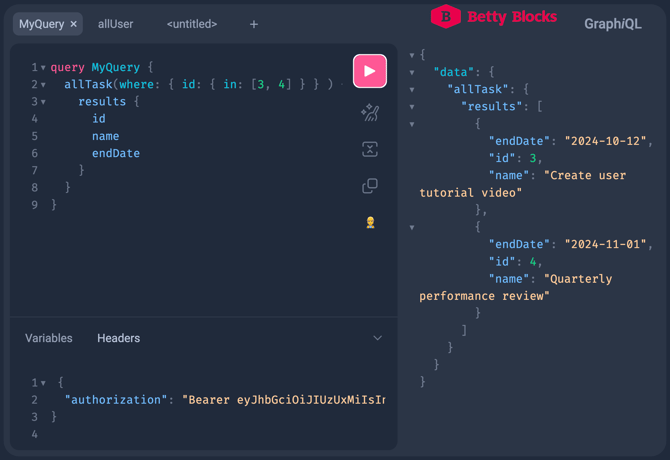Open the Variables editor tab
This screenshot has width=670, height=460.
49,338
